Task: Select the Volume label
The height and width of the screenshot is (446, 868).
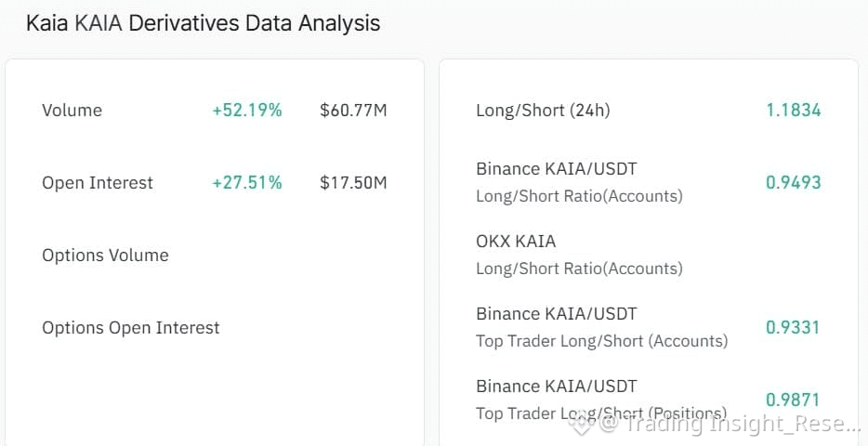Action: tap(72, 110)
